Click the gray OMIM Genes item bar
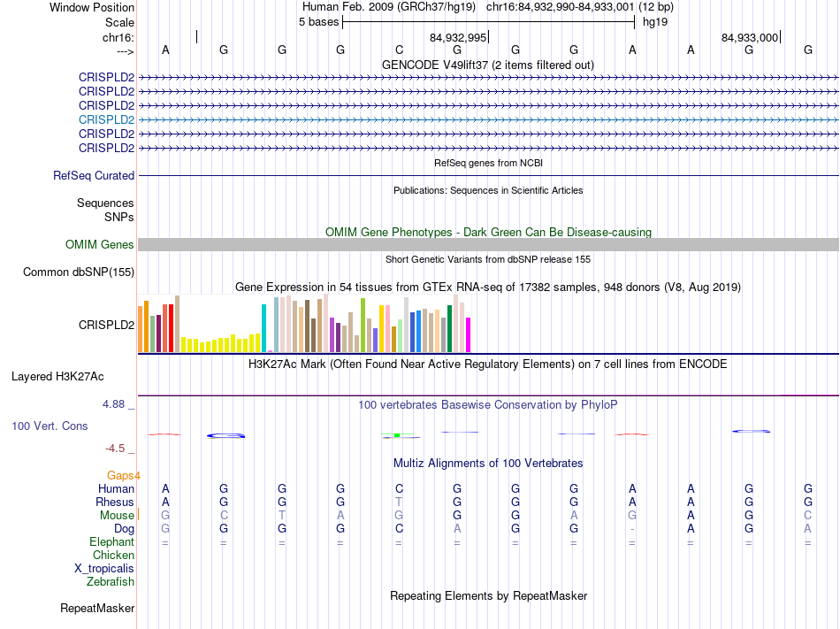The height and width of the screenshot is (629, 840). [x=488, y=245]
